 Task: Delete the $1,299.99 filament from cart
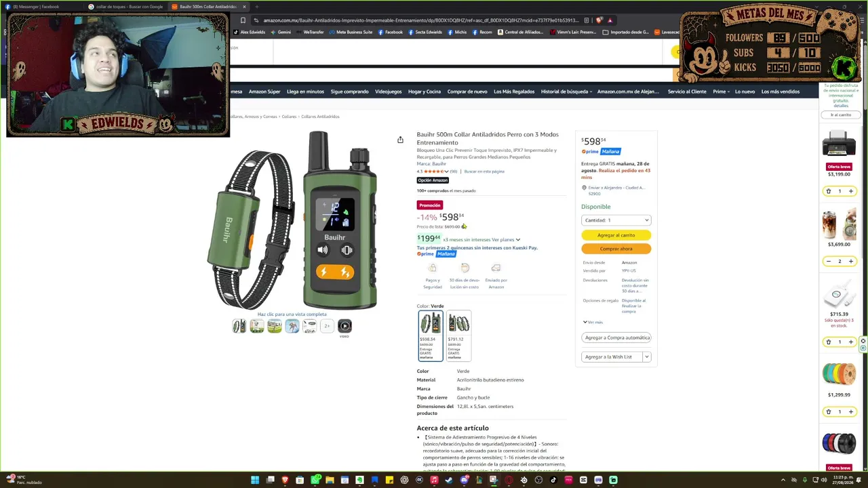pyautogui.click(x=828, y=411)
